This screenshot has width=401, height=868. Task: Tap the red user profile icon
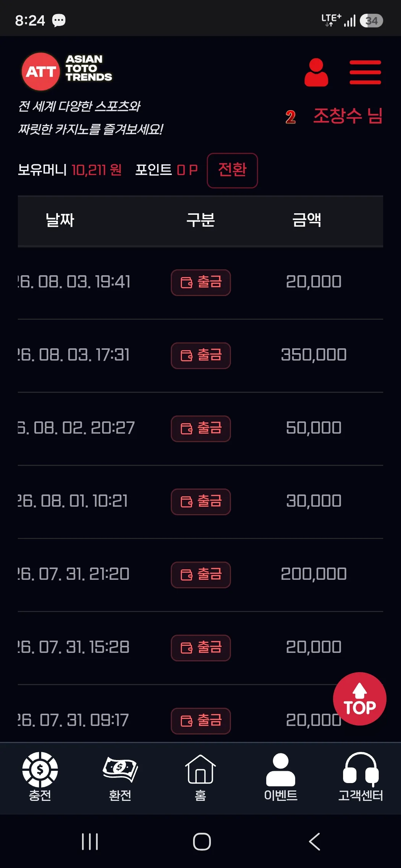click(x=316, y=72)
